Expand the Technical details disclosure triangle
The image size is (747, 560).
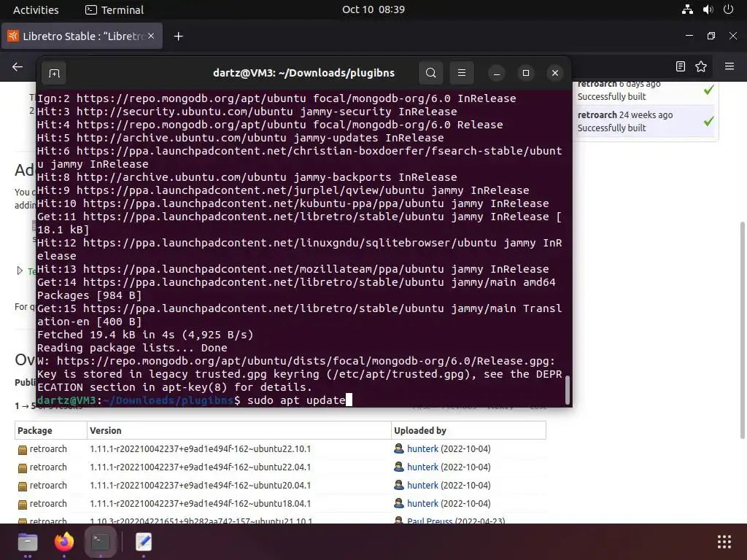[x=20, y=271]
